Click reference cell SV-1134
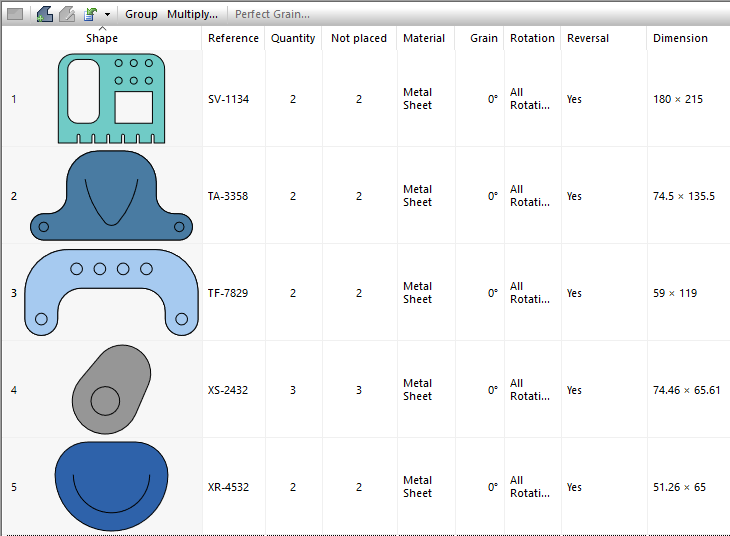The image size is (730, 536). (228, 99)
